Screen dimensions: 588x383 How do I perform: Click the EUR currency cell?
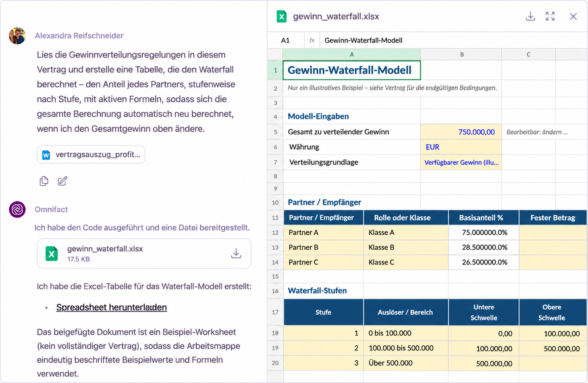461,147
